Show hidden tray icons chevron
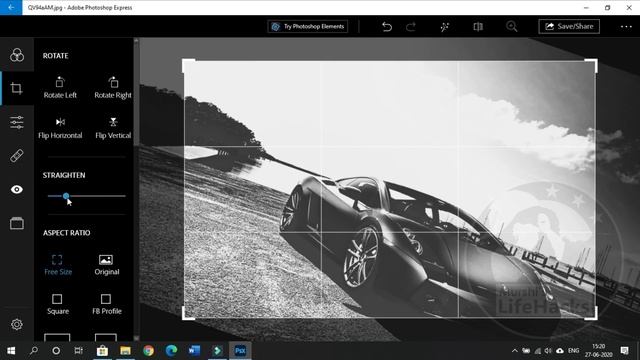 click(515, 351)
